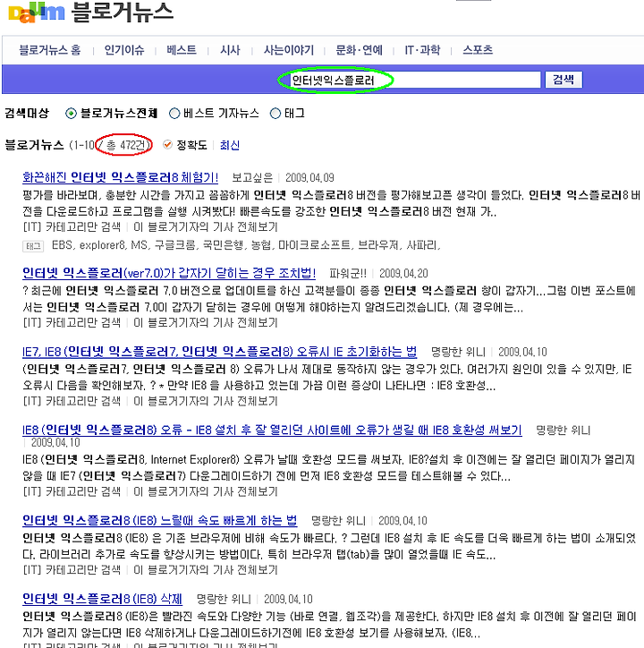
Task: Open article IE8 오류 - IE8 호환성 써보기
Action: [x=272, y=431]
